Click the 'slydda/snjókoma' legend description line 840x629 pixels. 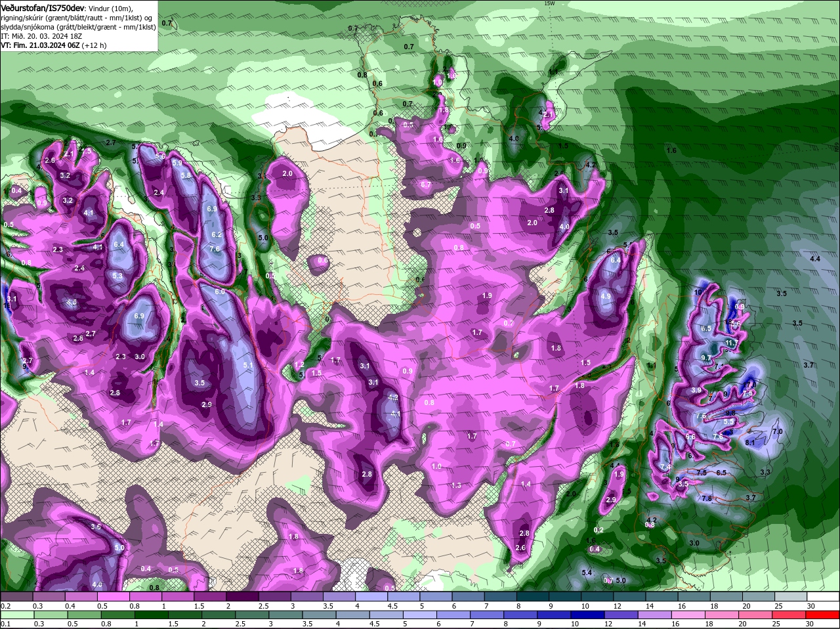[78, 27]
